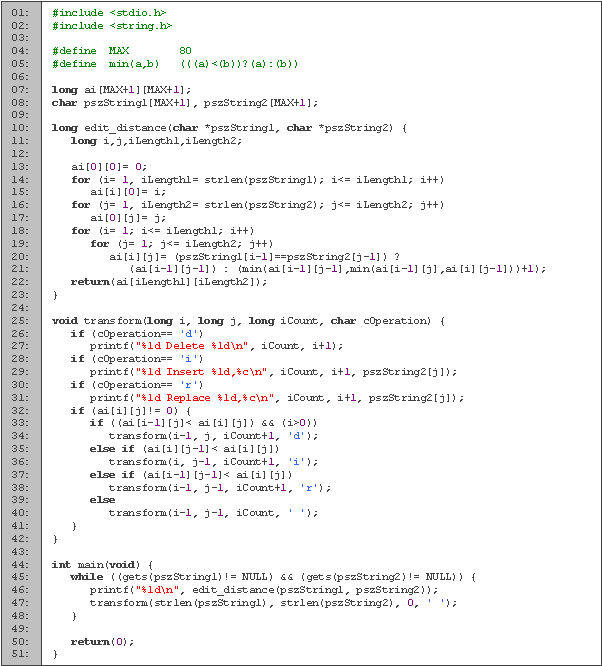
Task: Click 'return(0);' on line 50
Action: click(x=102, y=642)
